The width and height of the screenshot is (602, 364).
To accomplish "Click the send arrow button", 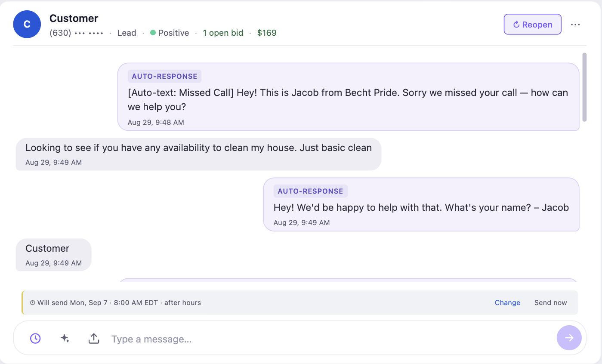I will [x=569, y=338].
